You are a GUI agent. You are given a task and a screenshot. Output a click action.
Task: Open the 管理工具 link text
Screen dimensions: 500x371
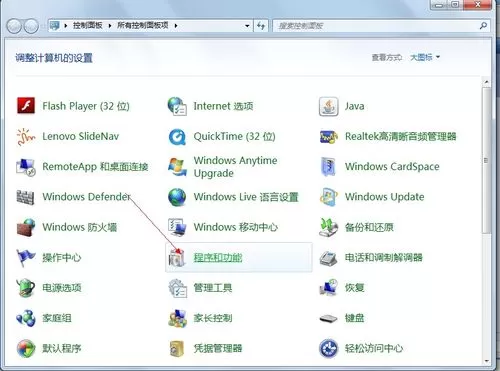(213, 288)
